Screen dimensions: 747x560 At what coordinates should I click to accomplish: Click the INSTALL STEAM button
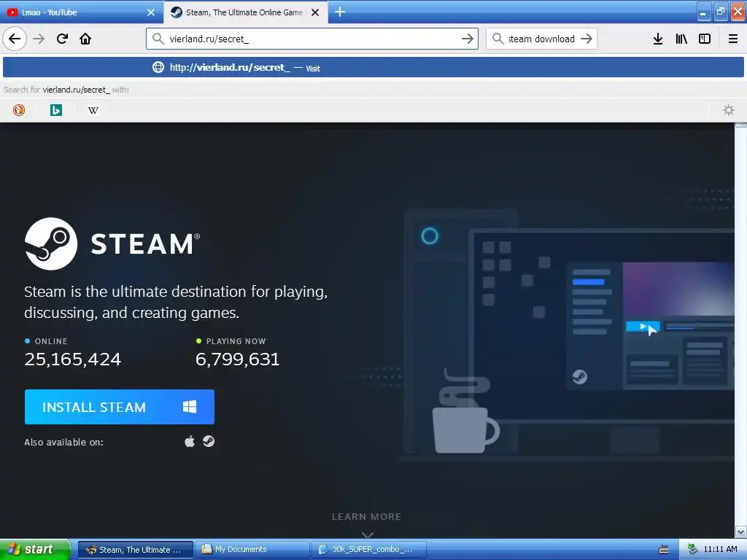point(120,407)
